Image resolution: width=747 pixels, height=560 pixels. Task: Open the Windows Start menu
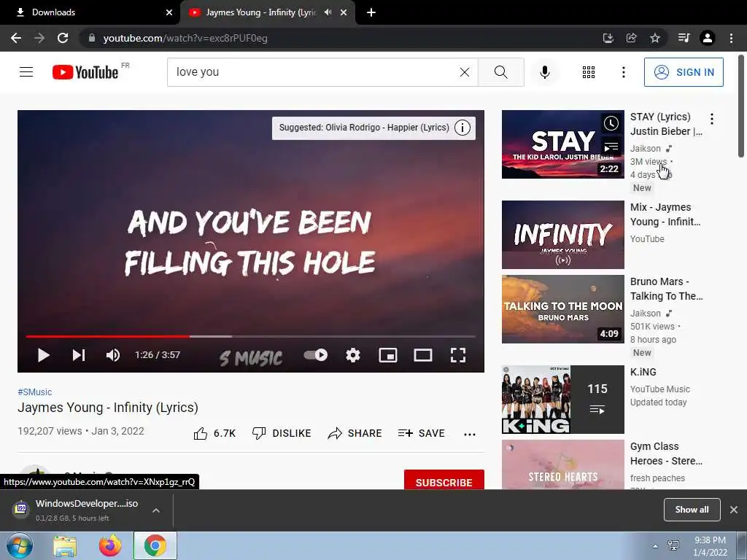[20, 545]
